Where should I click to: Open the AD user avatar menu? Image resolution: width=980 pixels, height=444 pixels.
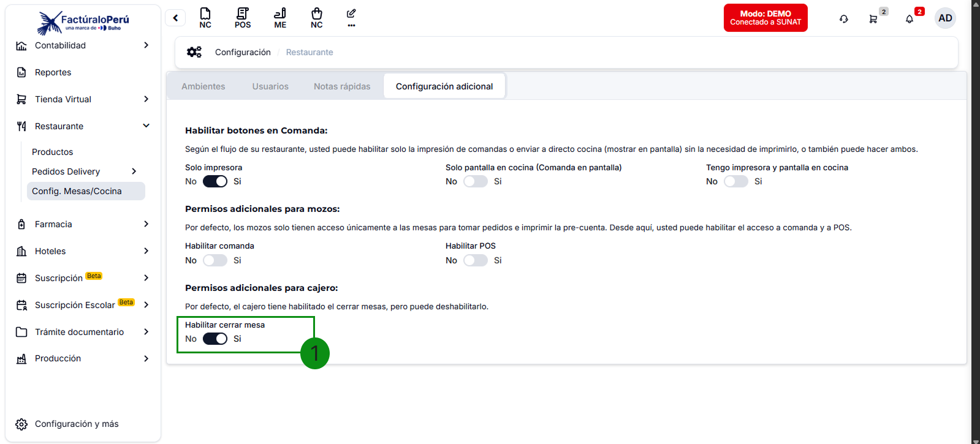(945, 18)
